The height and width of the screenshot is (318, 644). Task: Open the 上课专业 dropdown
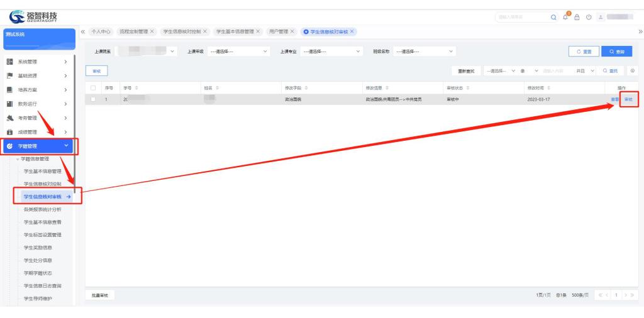click(331, 52)
